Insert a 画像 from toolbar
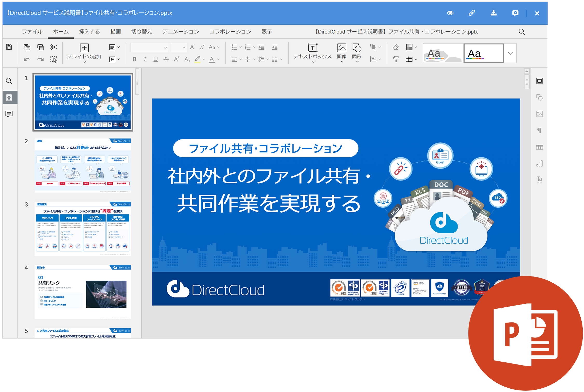The height and width of the screenshot is (392, 584). 342,53
